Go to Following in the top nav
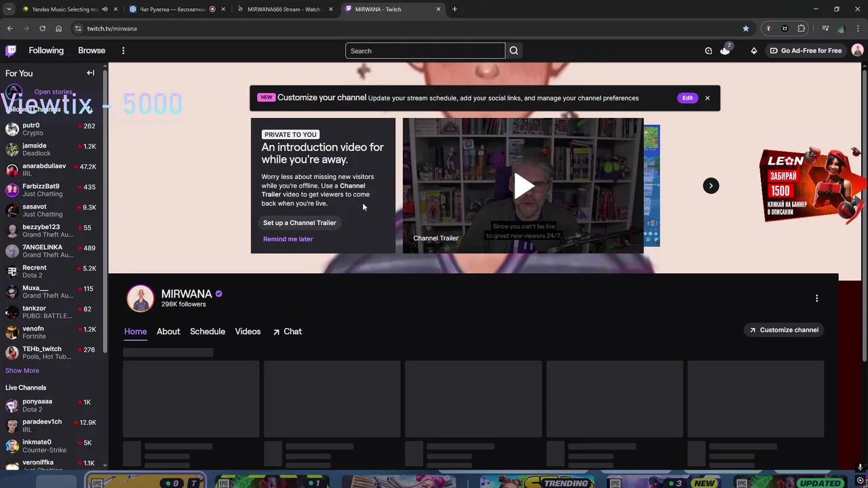This screenshot has height=488, width=868. tap(46, 51)
